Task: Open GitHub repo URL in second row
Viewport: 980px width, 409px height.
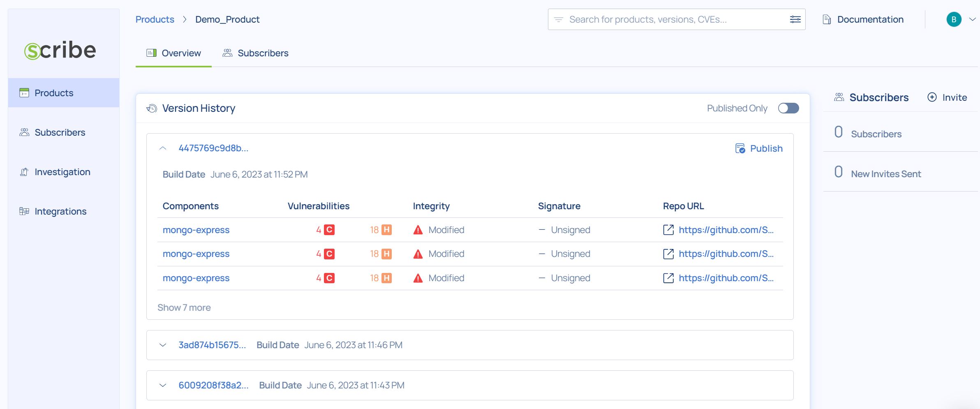Action: tap(726, 254)
